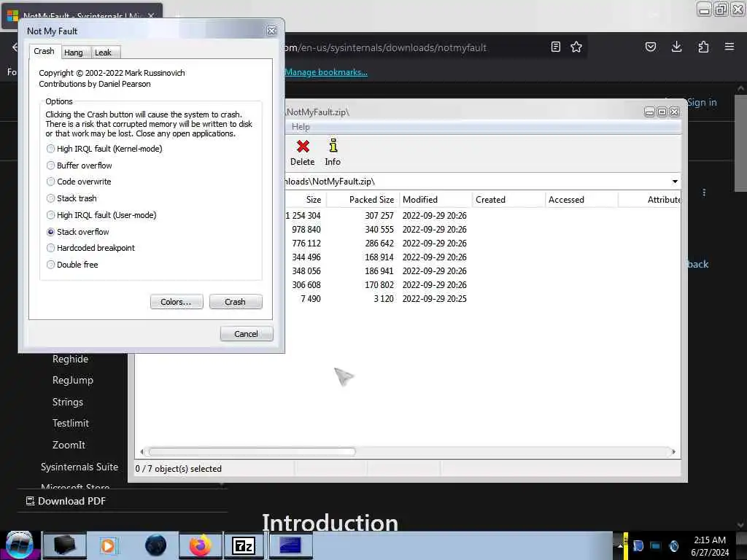747x560 pixels.
Task: Minimize the 7-Zip window
Action: click(649, 112)
